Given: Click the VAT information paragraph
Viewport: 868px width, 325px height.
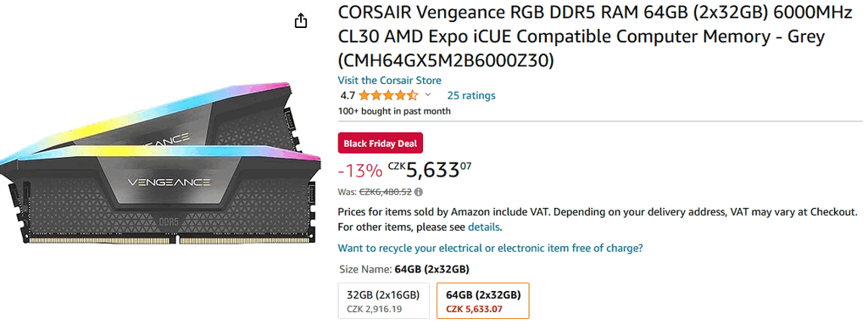Looking at the screenshot, I should click(598, 220).
